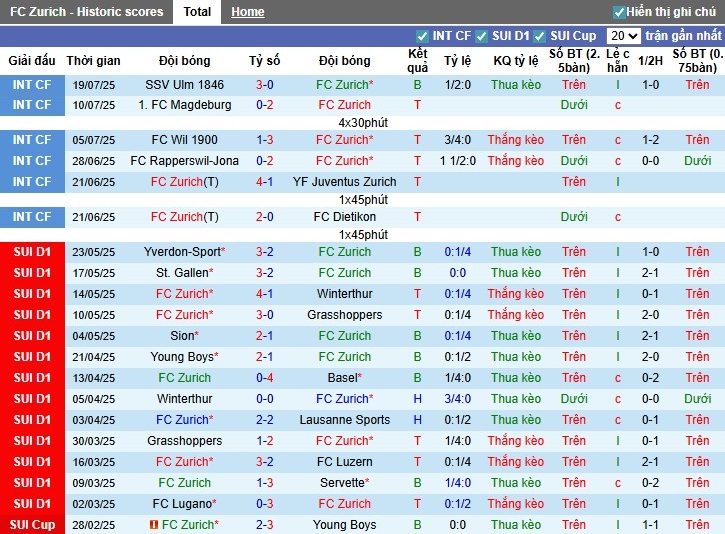Image resolution: width=725 pixels, height=534 pixels.
Task: Open the Home tab
Action: tap(247, 12)
